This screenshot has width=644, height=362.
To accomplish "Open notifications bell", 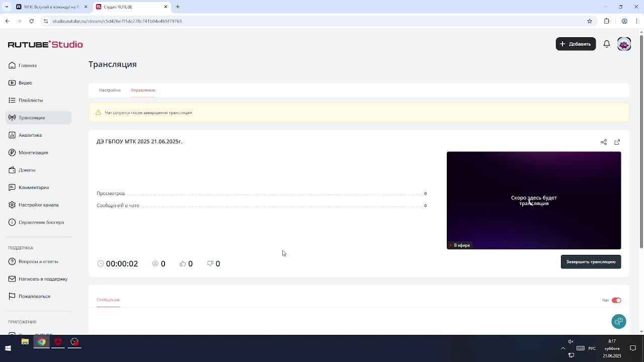I will pos(607,44).
